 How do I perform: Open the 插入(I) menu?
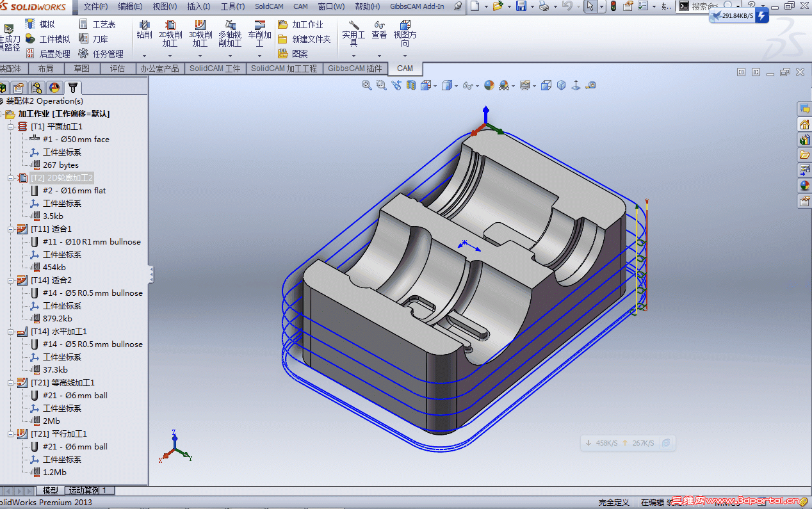tap(199, 6)
